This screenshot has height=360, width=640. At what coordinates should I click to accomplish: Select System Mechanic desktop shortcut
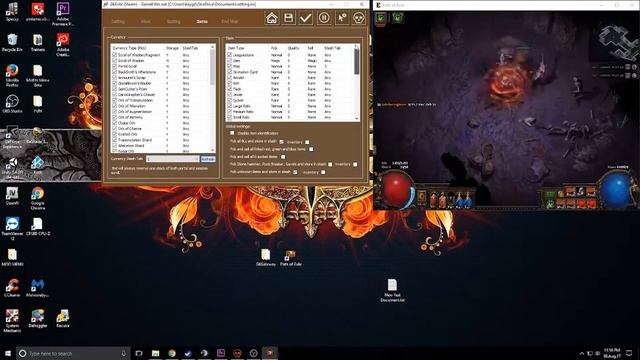point(12,320)
